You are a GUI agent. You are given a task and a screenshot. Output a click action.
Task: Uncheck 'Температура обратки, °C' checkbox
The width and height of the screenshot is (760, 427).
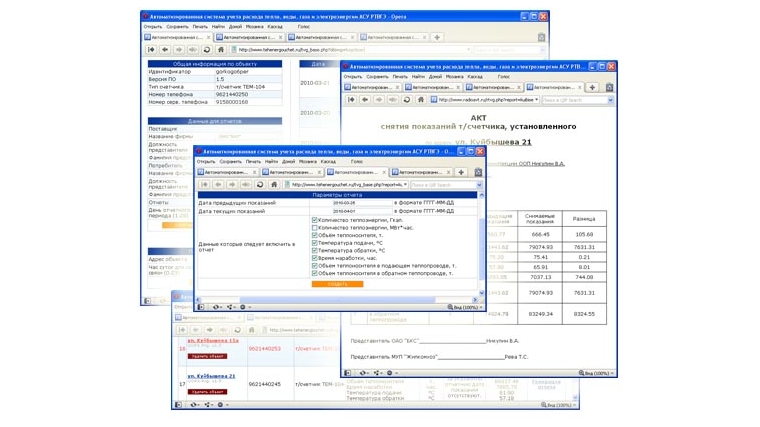315,251
